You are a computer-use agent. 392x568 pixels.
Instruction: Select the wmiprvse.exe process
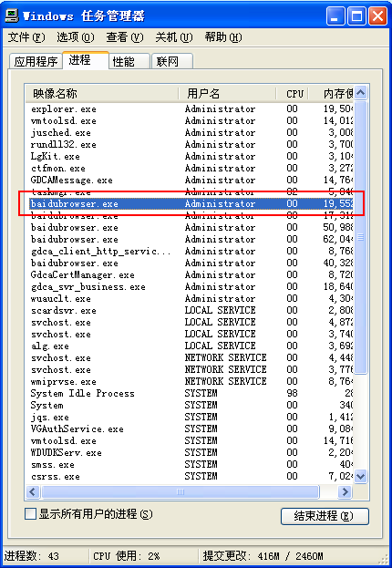pos(190,381)
